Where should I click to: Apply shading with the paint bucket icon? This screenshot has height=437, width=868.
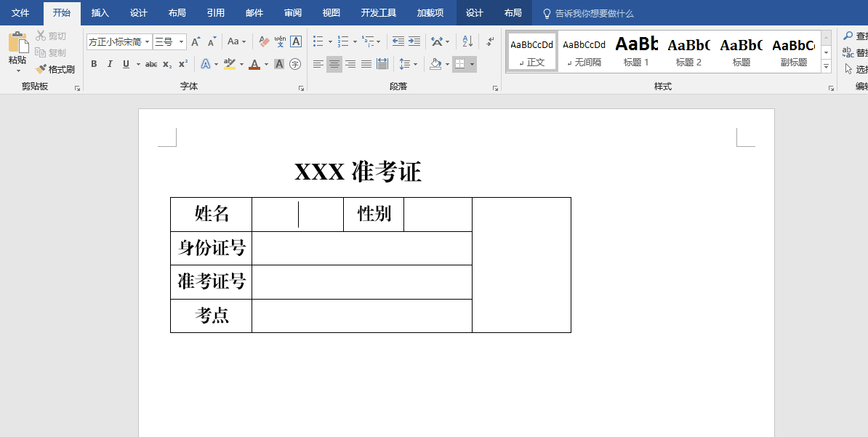pos(436,64)
